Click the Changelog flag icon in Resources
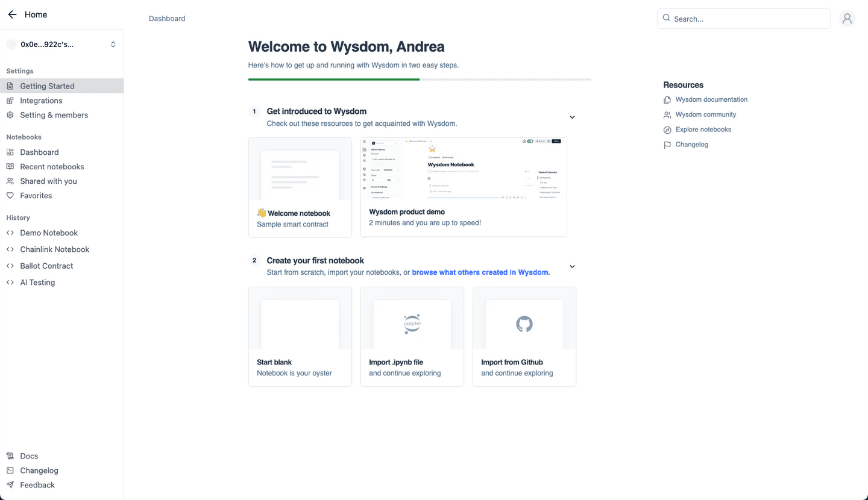 [x=667, y=145]
